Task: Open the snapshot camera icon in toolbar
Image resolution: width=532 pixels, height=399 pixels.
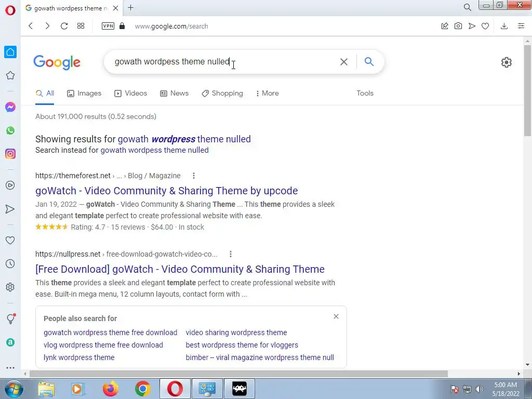Action: pyautogui.click(x=458, y=26)
